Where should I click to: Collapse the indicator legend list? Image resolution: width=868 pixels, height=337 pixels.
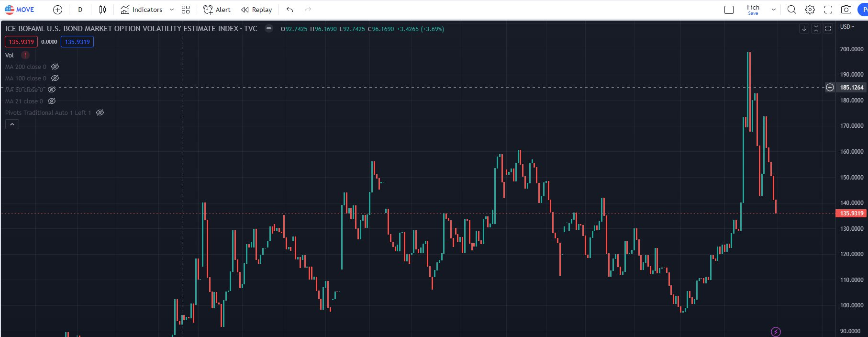click(12, 124)
